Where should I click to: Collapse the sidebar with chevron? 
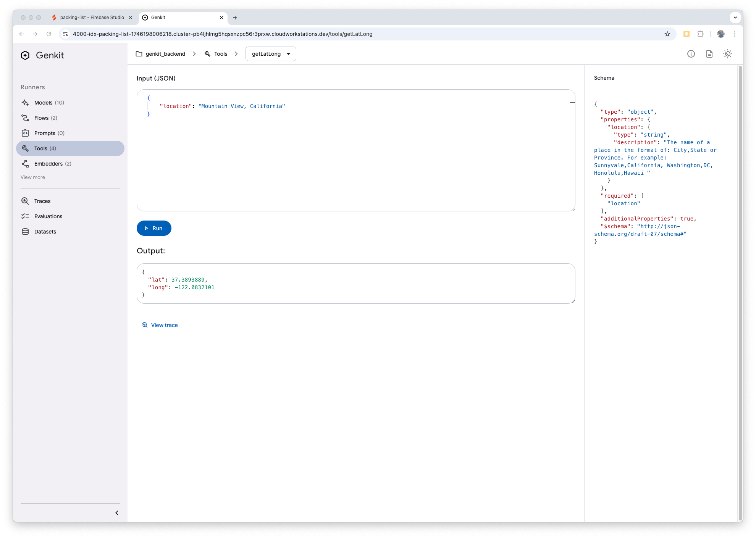coord(117,513)
